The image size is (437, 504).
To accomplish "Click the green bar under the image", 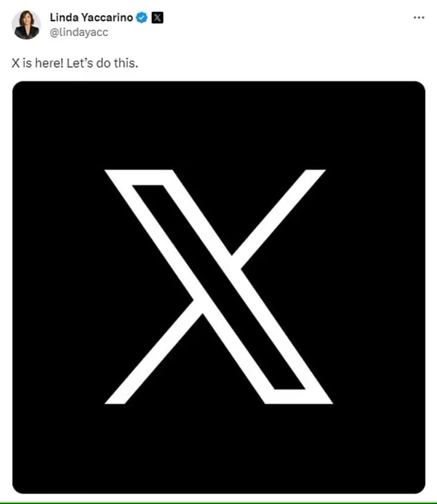I will click(218, 503).
